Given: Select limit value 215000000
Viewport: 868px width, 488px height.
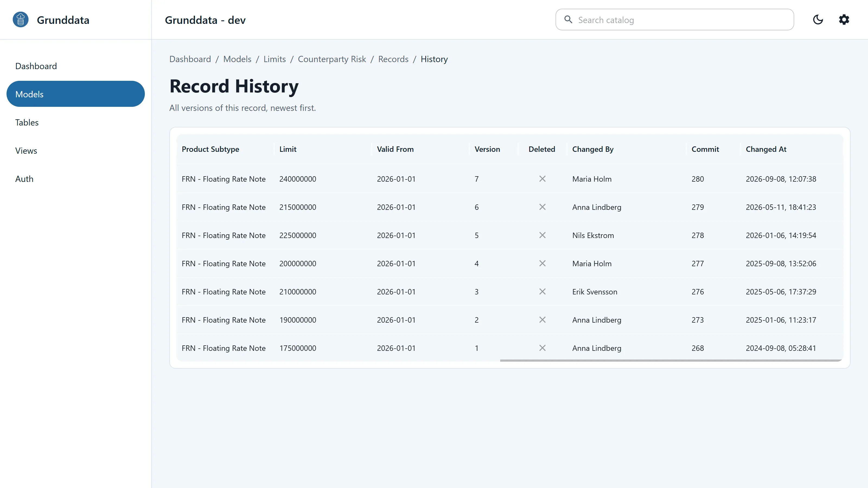Looking at the screenshot, I should (x=298, y=207).
